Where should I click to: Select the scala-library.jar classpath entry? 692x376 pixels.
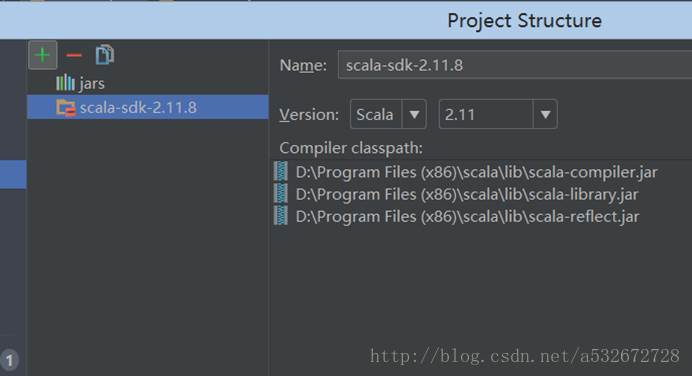[467, 194]
